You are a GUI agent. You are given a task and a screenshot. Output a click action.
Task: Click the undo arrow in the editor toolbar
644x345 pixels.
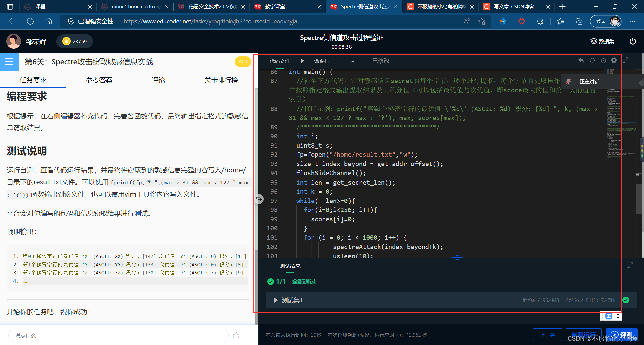pos(581,60)
